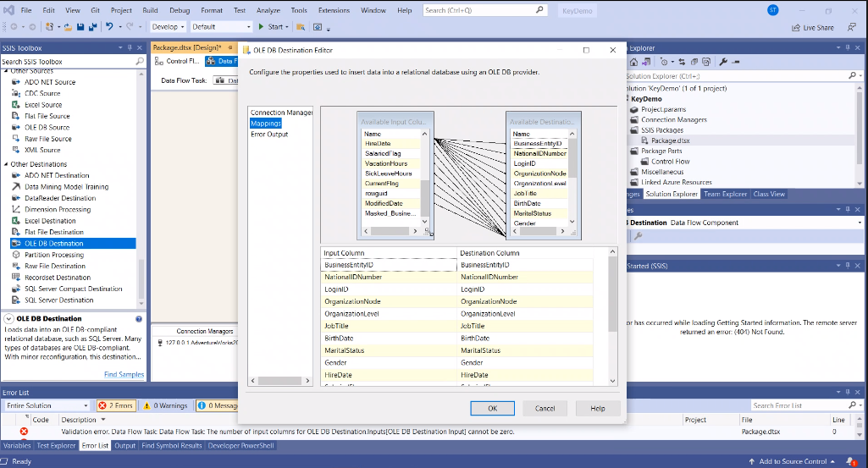Click the Collapse All icon in Solution Explorer
This screenshot has width=868, height=468.
[x=694, y=62]
